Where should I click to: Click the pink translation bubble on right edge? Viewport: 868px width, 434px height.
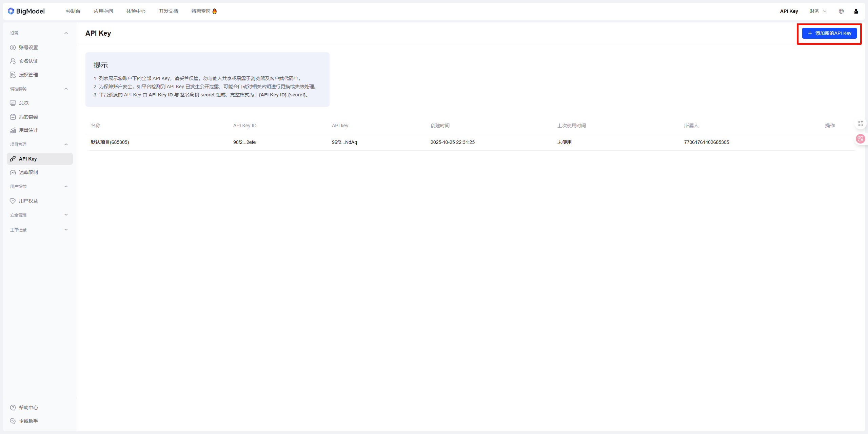pyautogui.click(x=860, y=138)
